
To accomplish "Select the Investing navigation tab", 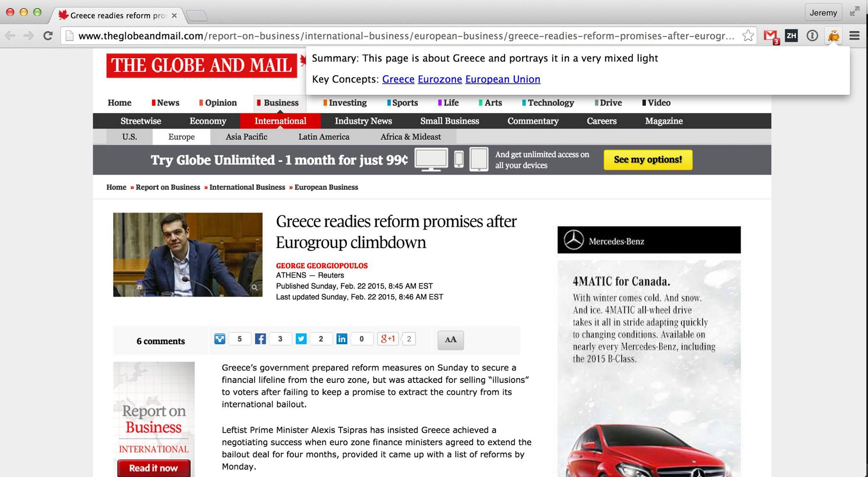I will [347, 103].
